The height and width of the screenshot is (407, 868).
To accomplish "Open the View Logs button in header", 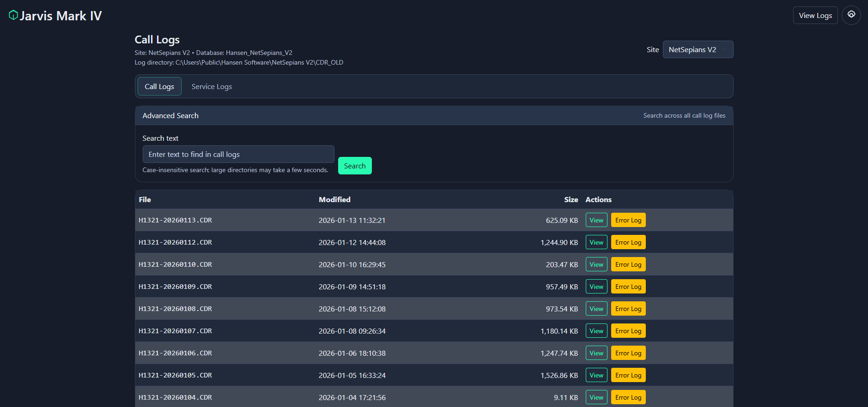I will tap(815, 16).
